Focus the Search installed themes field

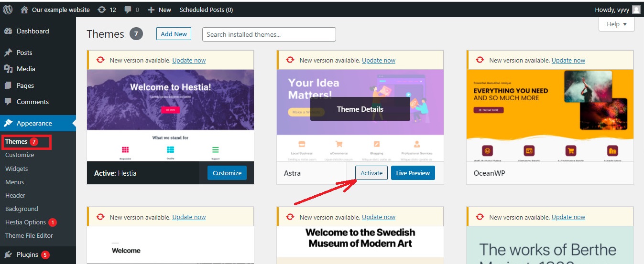(269, 34)
